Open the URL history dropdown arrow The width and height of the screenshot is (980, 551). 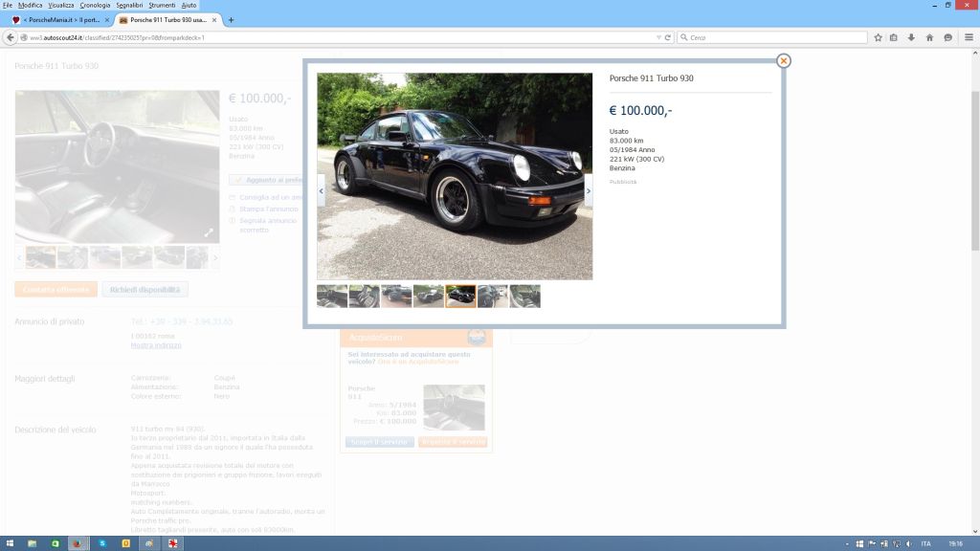pyautogui.click(x=658, y=37)
